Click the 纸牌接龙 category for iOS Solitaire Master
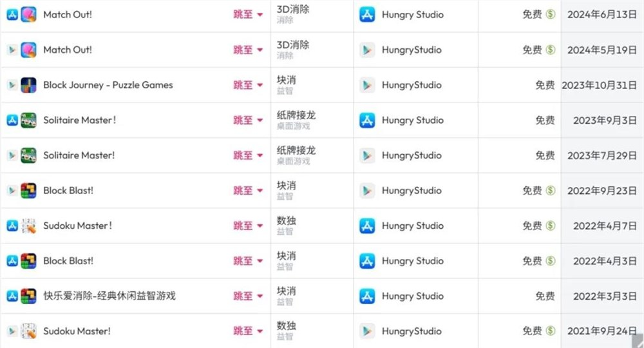 [296, 115]
